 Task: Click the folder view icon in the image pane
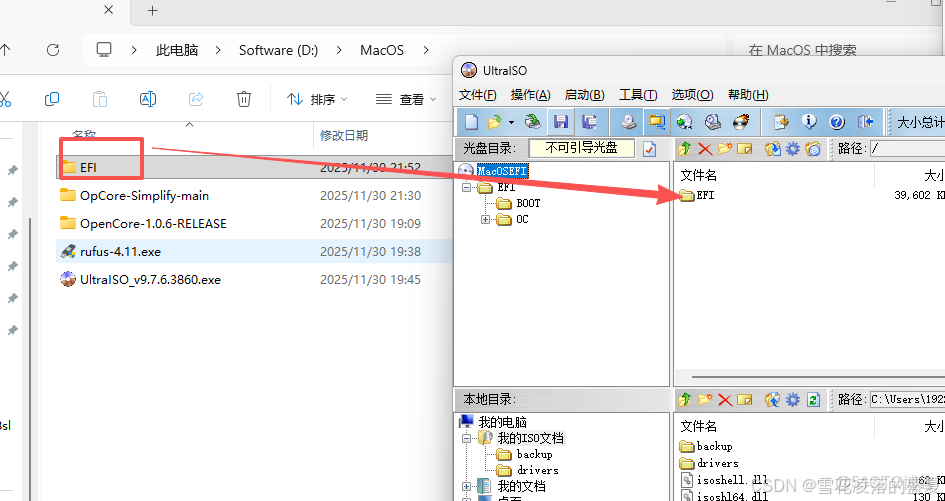tap(813, 148)
